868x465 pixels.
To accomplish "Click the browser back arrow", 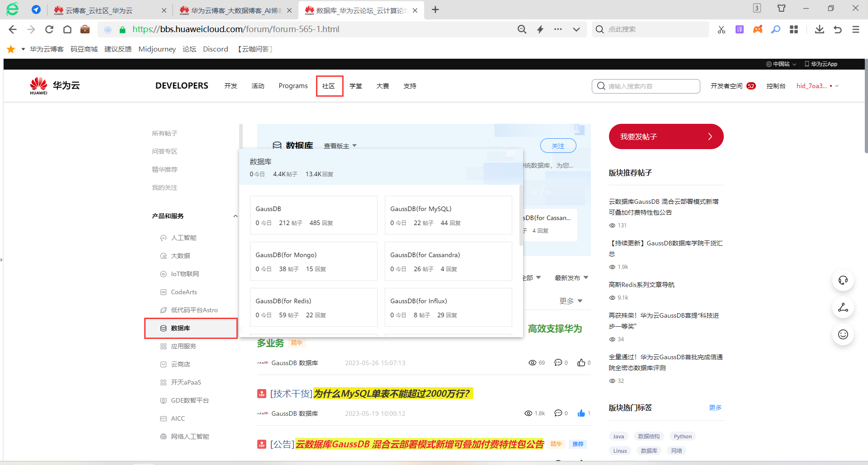I will click(x=13, y=29).
